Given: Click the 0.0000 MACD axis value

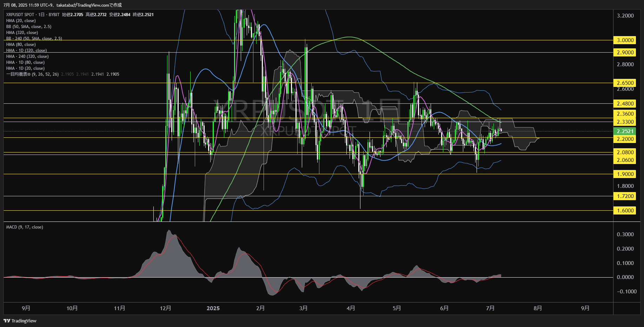Looking at the screenshot, I should pyautogui.click(x=625, y=277).
